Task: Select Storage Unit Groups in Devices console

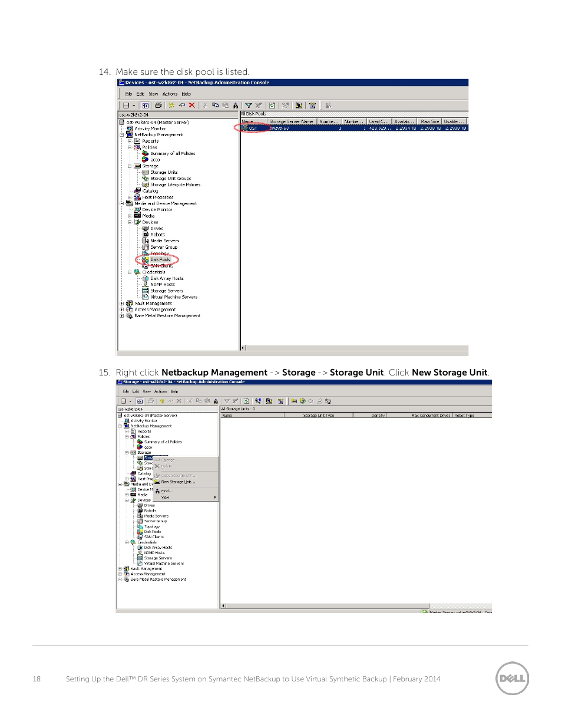Action: (x=171, y=179)
